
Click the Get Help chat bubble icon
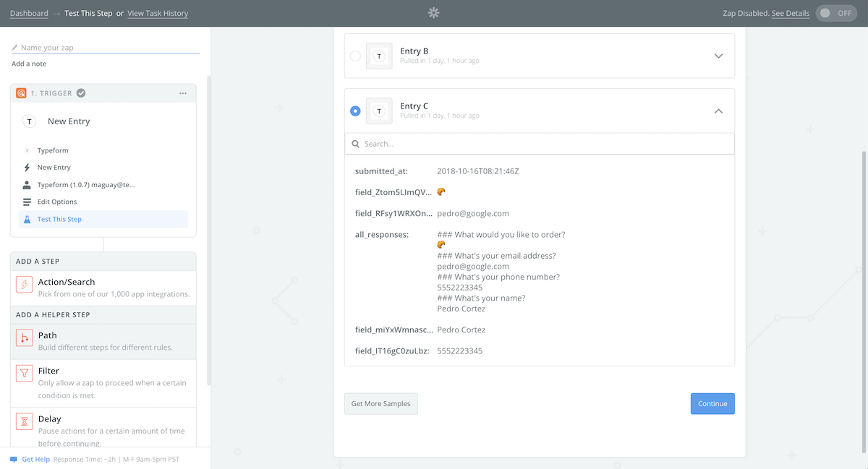pos(14,460)
